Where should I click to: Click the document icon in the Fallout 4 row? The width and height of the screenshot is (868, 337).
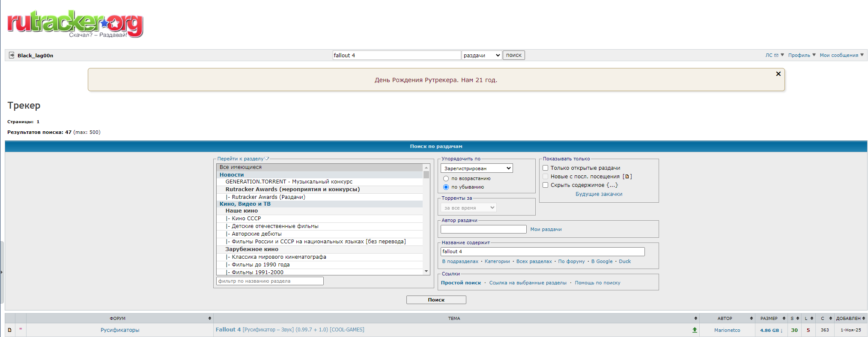click(10, 330)
